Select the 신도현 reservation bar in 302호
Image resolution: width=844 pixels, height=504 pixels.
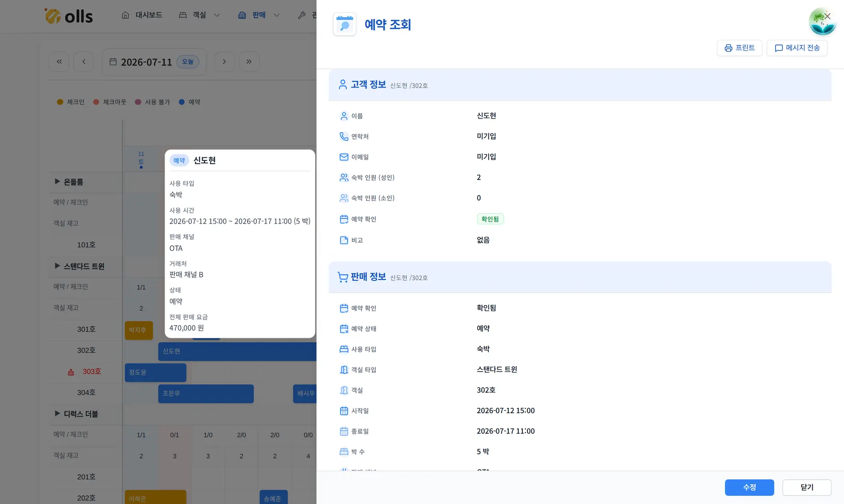pos(237,351)
